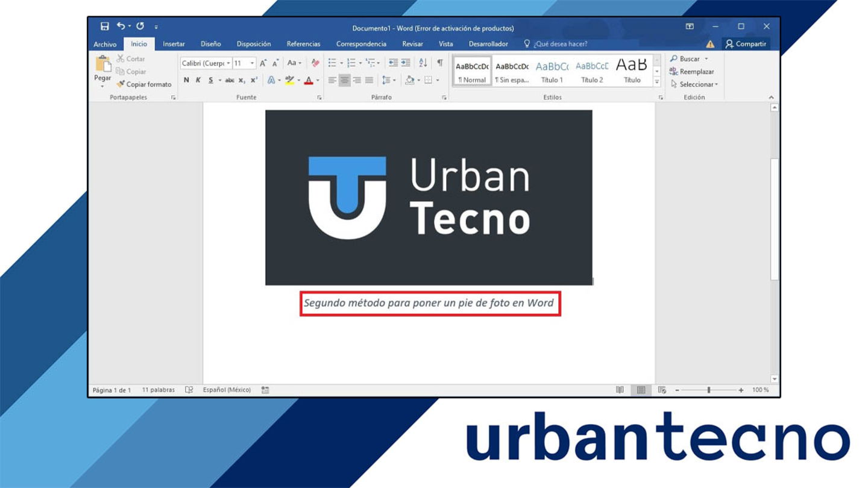This screenshot has width=868, height=488.
Task: Click the red font color button
Action: pos(309,80)
